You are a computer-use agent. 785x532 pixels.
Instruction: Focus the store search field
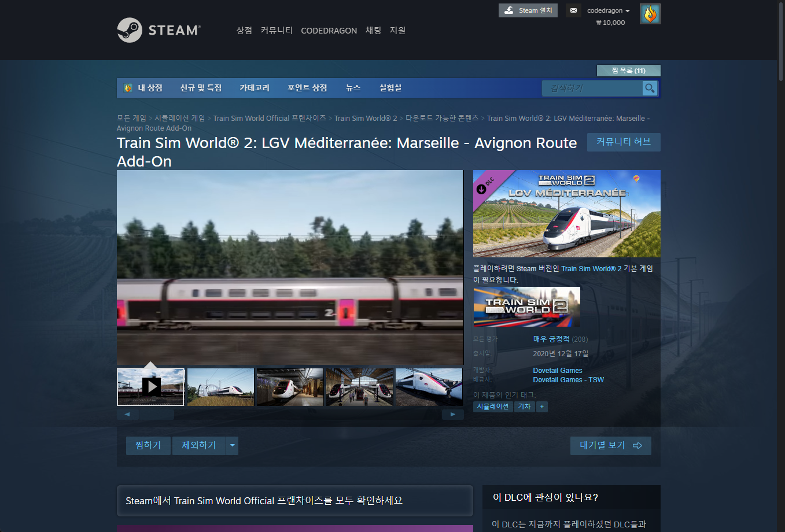[x=592, y=88]
